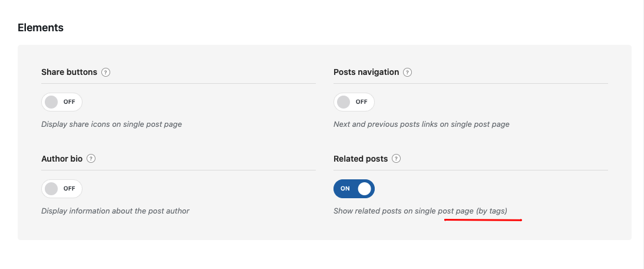Select the Related posts setting title
The width and height of the screenshot is (644, 269).
(x=361, y=159)
